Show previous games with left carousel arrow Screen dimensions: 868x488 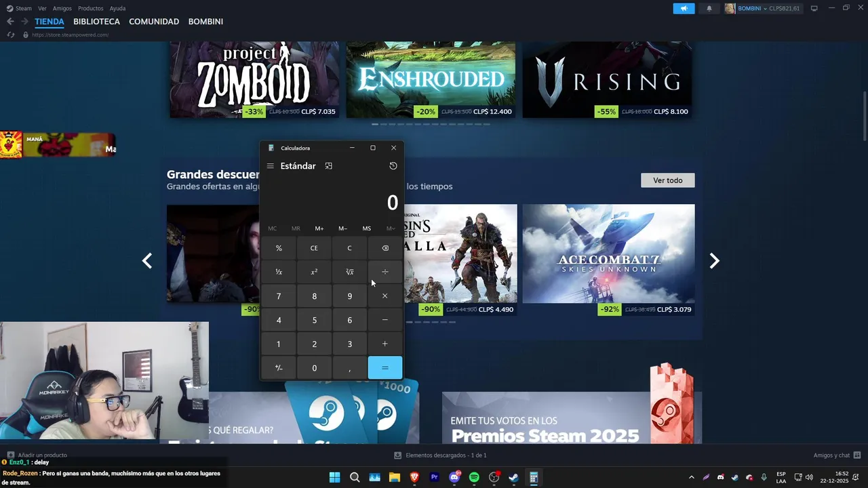tap(147, 261)
